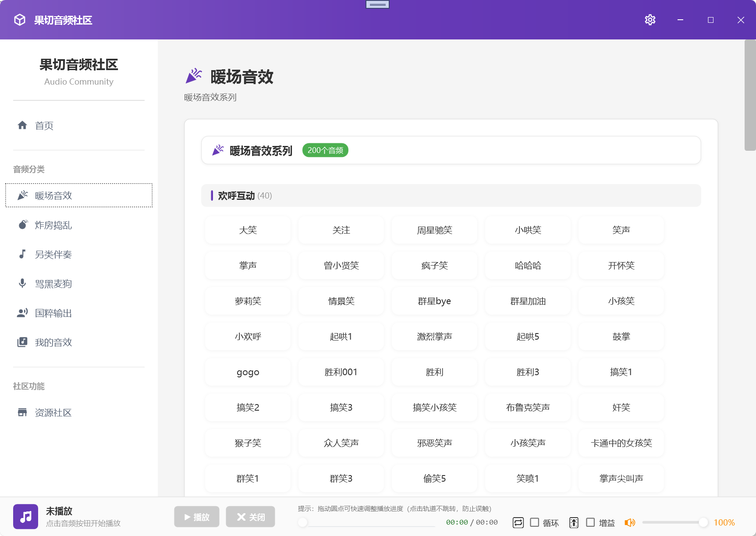Click the speaking person icon for 国粹输出
The height and width of the screenshot is (536, 756).
[22, 312]
